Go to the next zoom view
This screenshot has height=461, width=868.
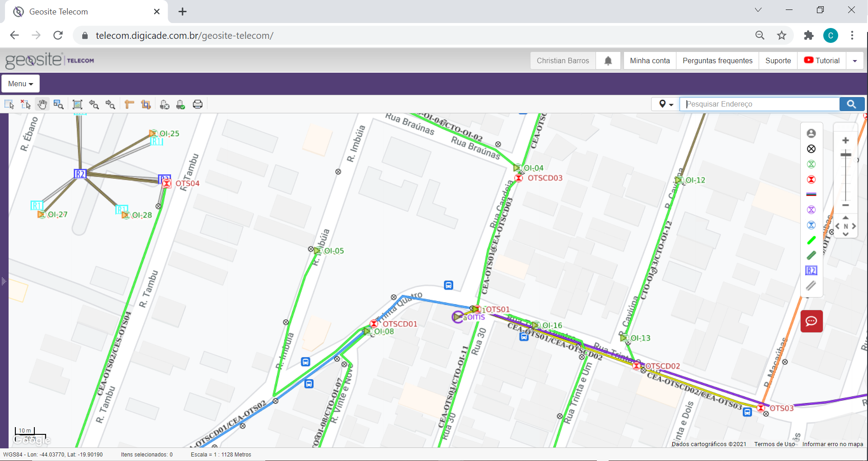(x=110, y=104)
